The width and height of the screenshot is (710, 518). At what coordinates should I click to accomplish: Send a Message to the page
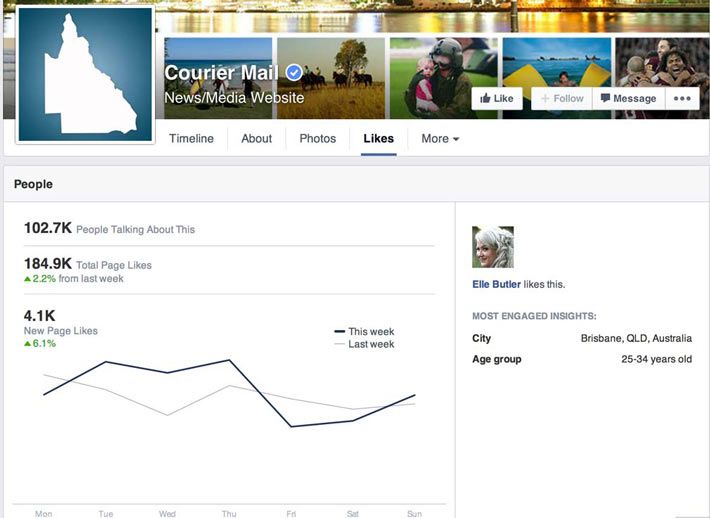pos(628,98)
